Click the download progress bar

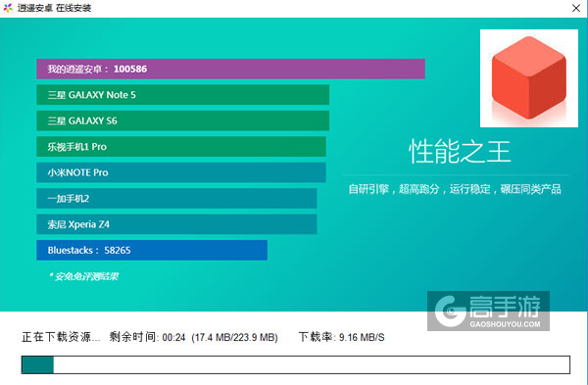296,364
